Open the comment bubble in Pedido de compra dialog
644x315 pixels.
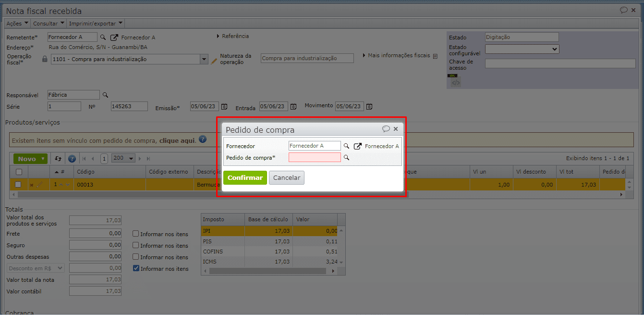pos(386,129)
